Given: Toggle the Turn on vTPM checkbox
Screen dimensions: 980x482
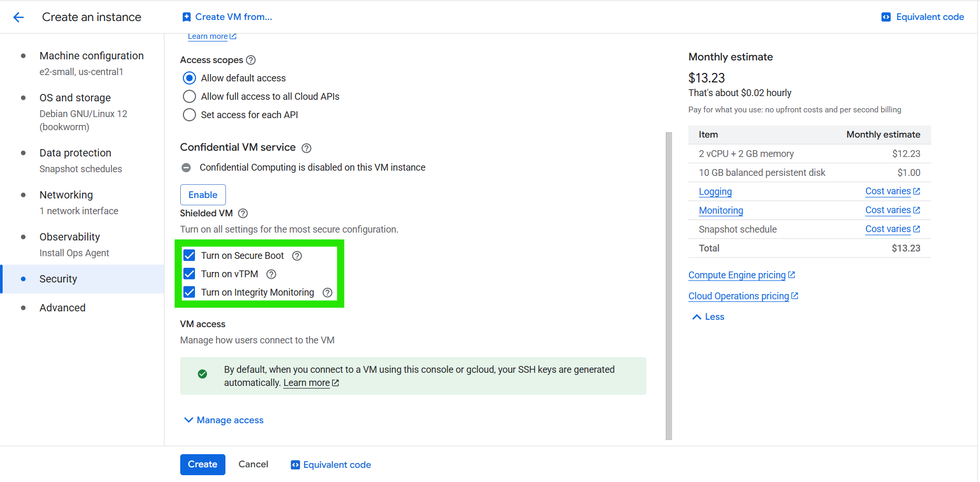Looking at the screenshot, I should pyautogui.click(x=189, y=274).
